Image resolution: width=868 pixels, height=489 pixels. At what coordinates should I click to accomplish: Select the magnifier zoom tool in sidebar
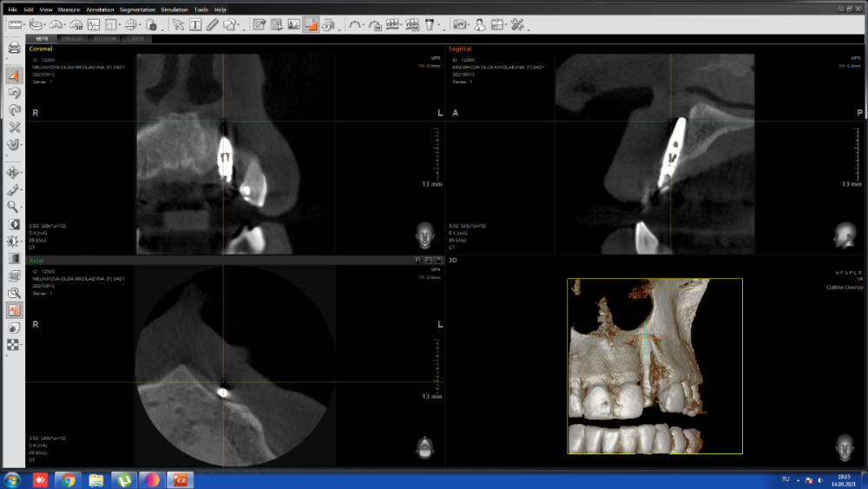(x=14, y=207)
